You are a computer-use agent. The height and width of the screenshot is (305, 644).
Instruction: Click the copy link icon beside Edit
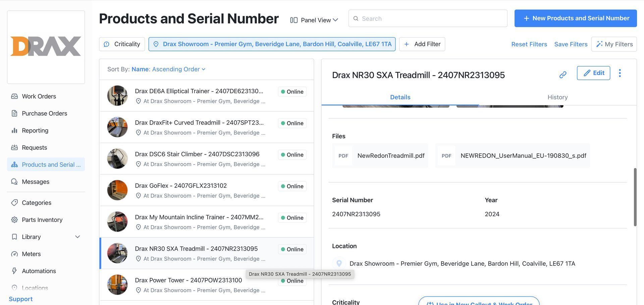pyautogui.click(x=563, y=74)
